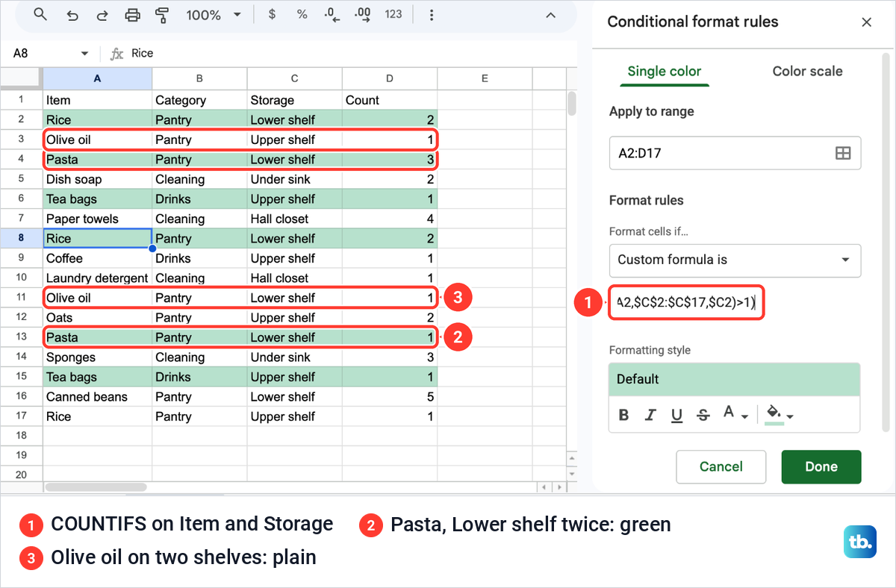Select the Laundry detergent cell
The image size is (896, 588).
(x=97, y=278)
